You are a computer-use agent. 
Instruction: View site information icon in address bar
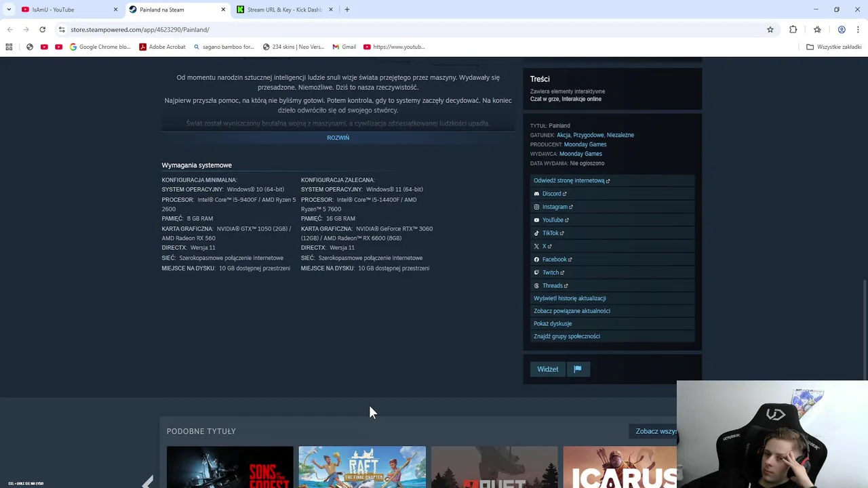point(62,30)
